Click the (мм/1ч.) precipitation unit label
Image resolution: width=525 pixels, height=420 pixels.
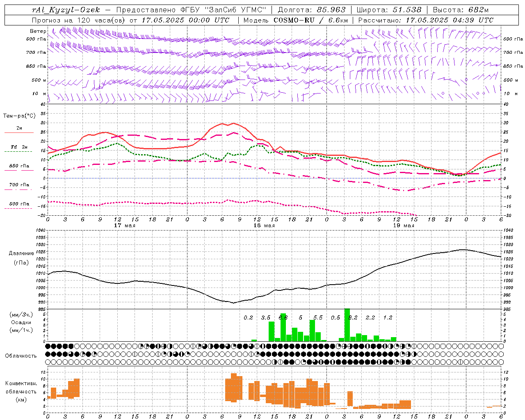[21, 330]
